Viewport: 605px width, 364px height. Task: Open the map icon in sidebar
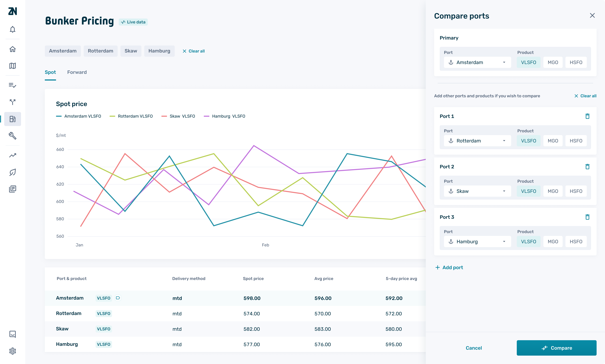click(12, 66)
